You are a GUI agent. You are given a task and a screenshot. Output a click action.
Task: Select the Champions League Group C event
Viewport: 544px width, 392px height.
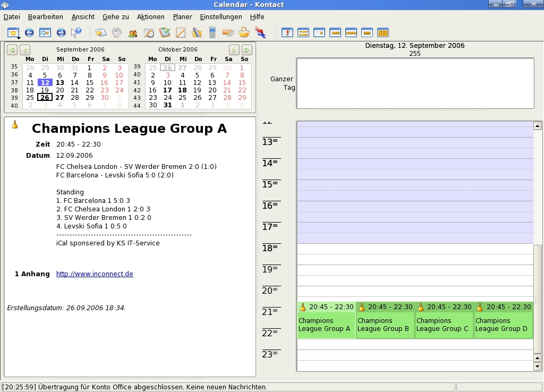click(x=444, y=320)
